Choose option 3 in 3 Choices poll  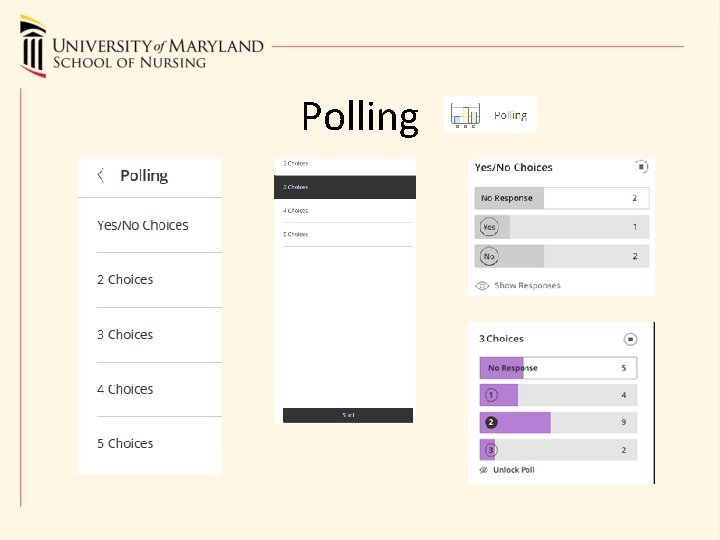point(491,450)
